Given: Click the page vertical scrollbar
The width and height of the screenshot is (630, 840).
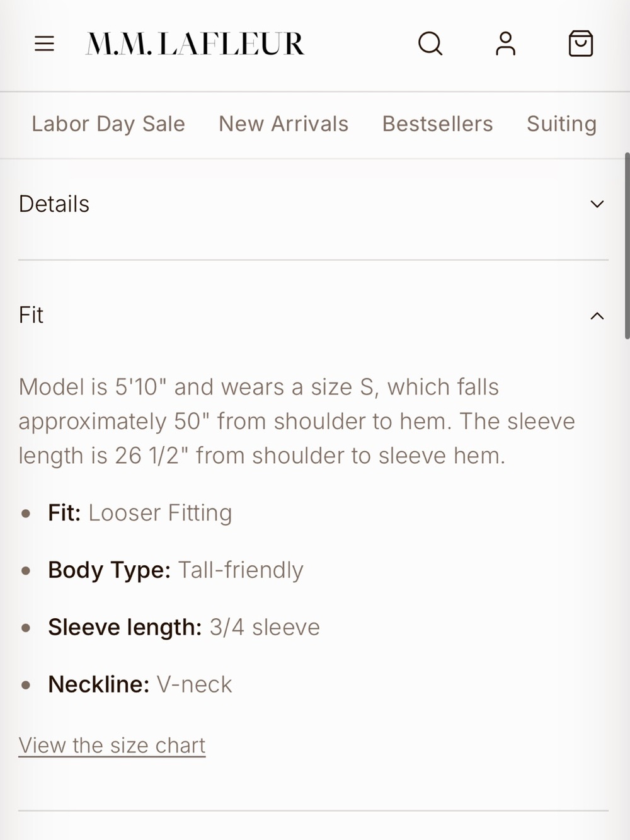Looking at the screenshot, I should (626, 246).
